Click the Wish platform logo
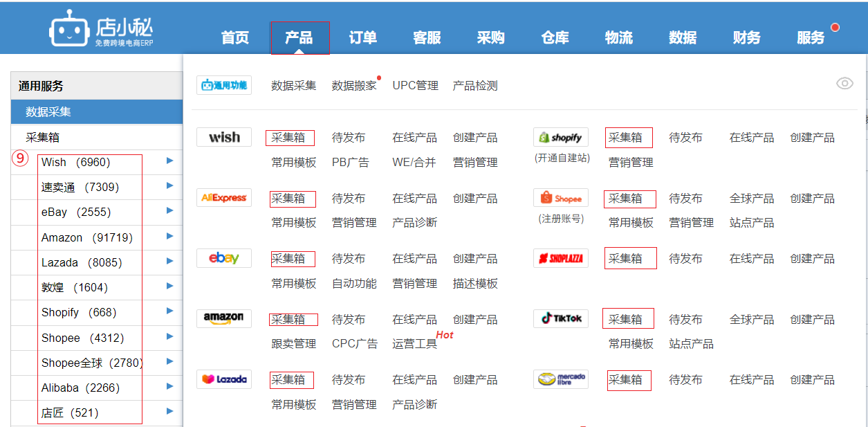This screenshot has height=427, width=868. pos(224,137)
